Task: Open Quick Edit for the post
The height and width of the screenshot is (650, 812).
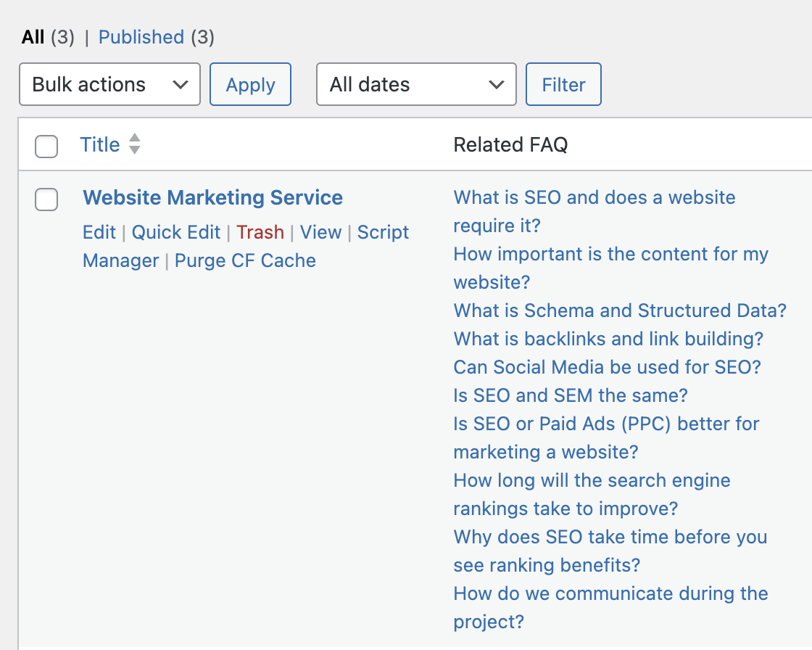Action: (176, 232)
